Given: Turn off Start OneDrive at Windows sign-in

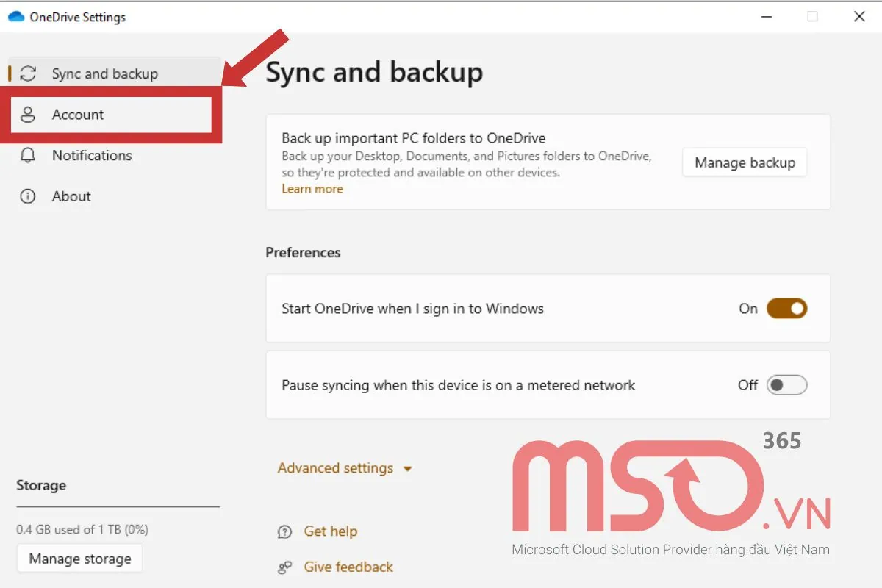Looking at the screenshot, I should click(x=786, y=309).
